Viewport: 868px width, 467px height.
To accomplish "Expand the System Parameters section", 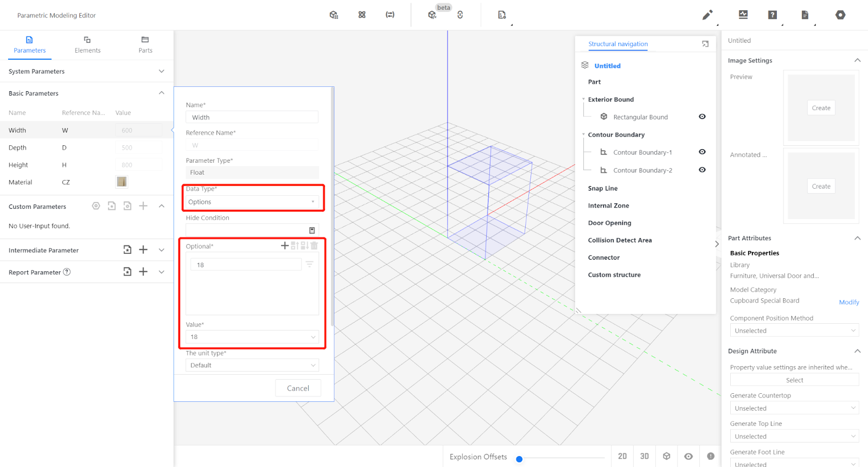I will point(161,72).
